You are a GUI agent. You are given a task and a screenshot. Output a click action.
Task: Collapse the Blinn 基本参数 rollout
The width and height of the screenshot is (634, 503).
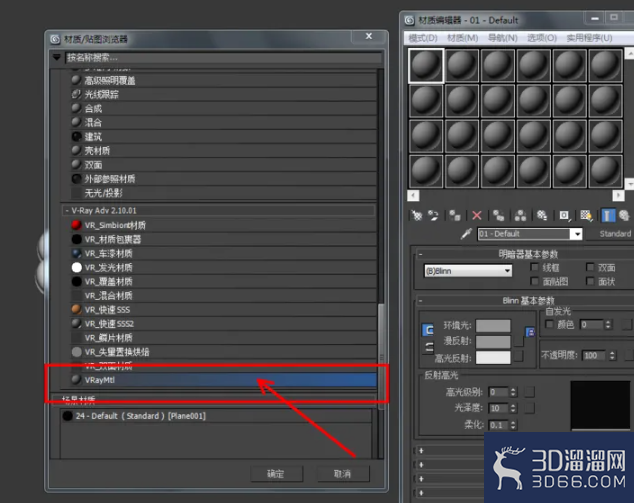(x=421, y=300)
